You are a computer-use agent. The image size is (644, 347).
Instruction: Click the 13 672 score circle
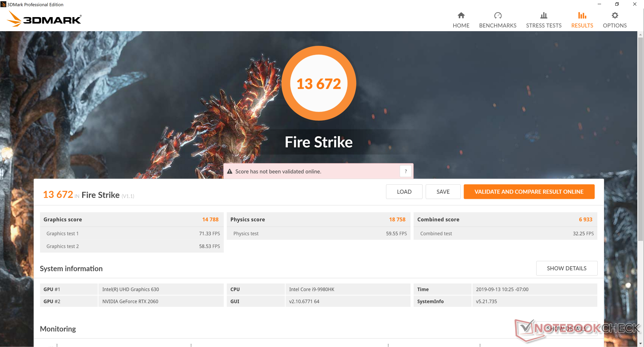(x=319, y=83)
